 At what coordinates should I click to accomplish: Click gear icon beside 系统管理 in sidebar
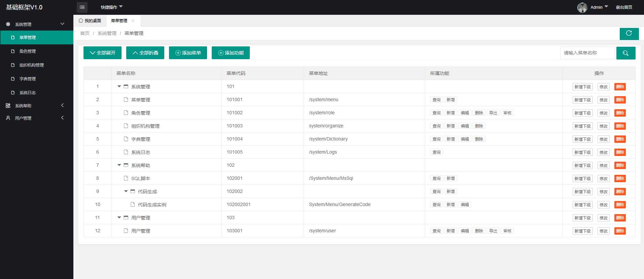click(8, 24)
